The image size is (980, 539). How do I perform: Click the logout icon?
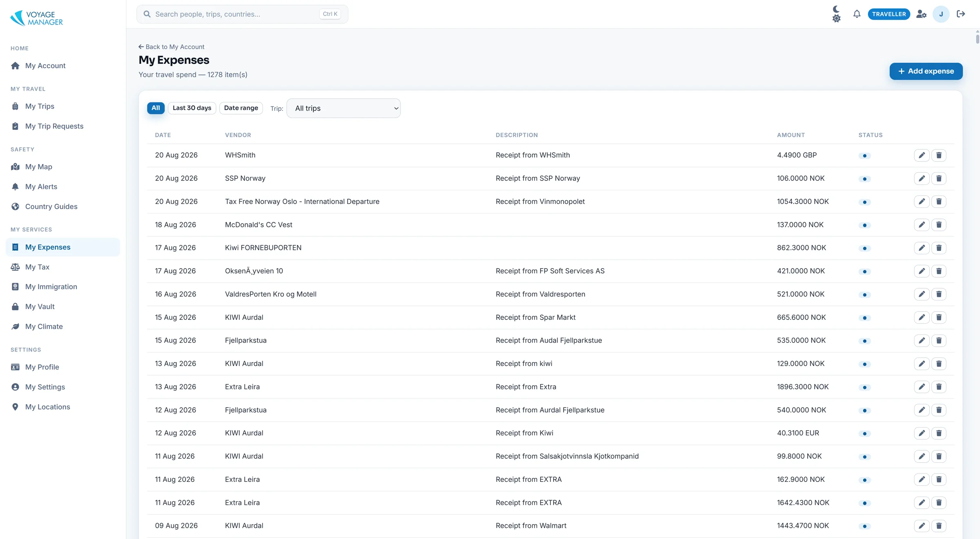961,14
